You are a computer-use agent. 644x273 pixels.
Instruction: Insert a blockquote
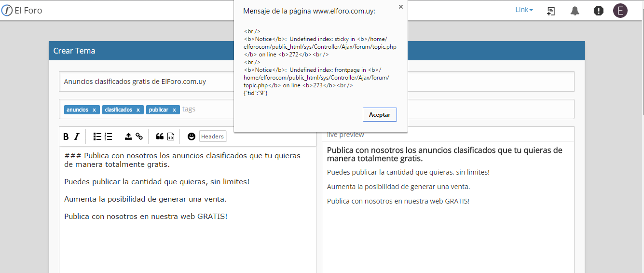click(x=160, y=136)
